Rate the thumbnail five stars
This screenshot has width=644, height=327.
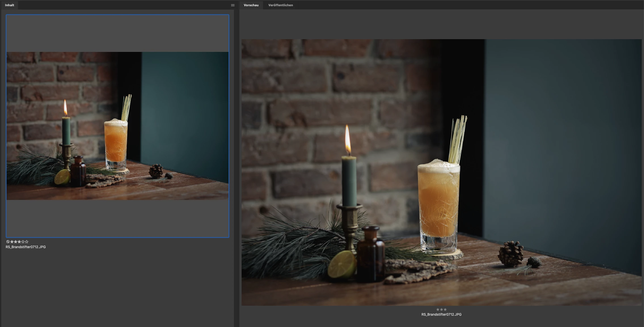(27, 242)
